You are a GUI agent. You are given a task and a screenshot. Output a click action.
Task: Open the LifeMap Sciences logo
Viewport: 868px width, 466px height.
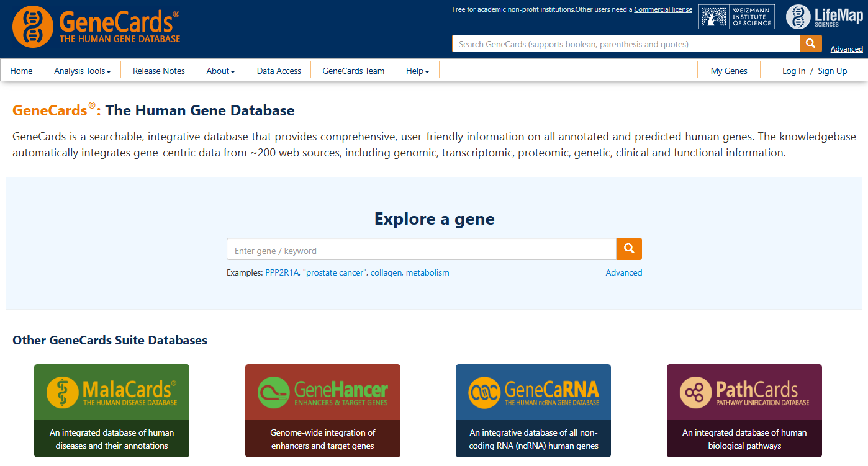click(x=824, y=17)
